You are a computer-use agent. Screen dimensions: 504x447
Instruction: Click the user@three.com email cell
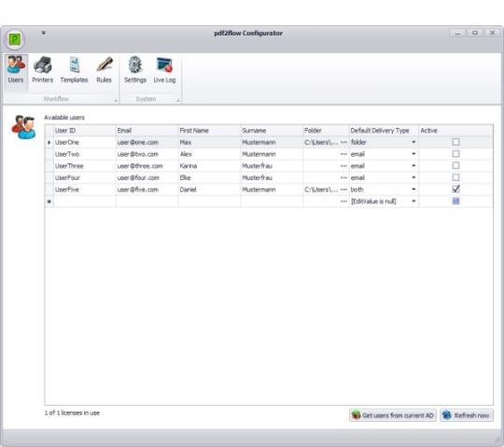click(x=147, y=166)
